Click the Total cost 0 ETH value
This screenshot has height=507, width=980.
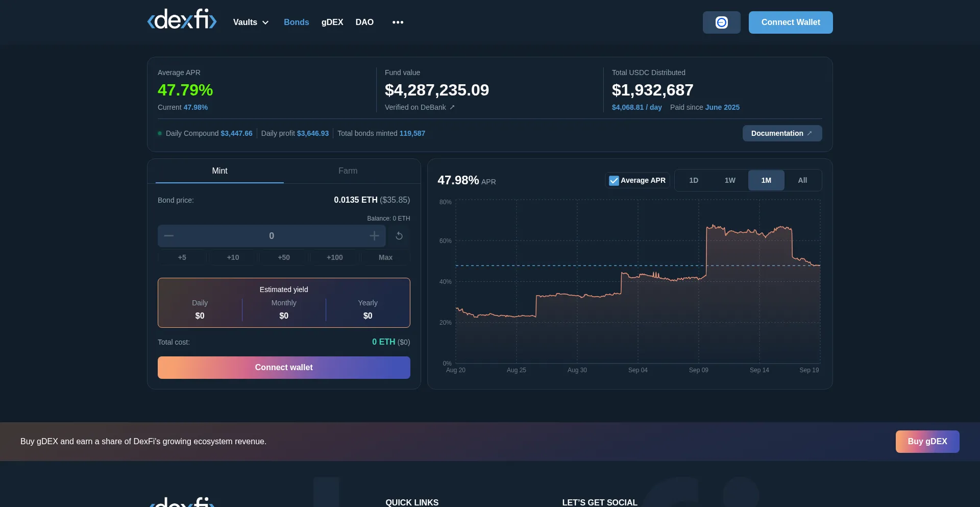click(x=383, y=342)
